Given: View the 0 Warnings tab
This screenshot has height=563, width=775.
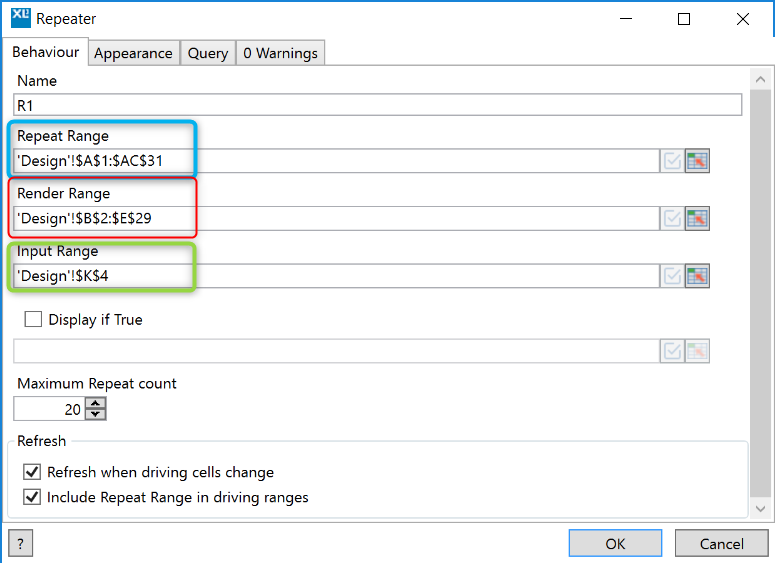Looking at the screenshot, I should pyautogui.click(x=280, y=53).
